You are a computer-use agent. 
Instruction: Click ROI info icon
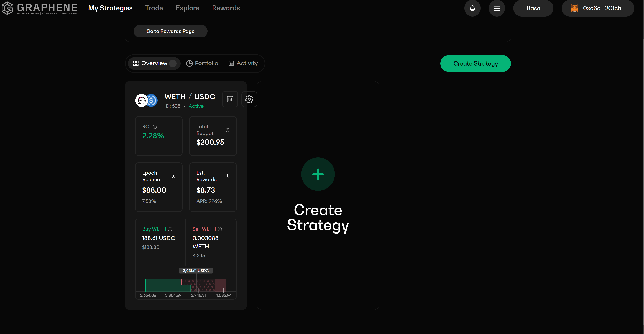pos(155,127)
